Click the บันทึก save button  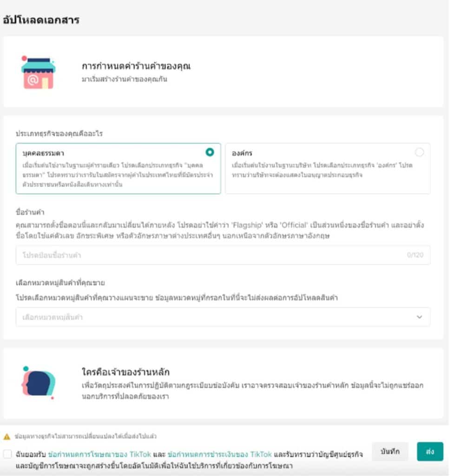point(390,452)
